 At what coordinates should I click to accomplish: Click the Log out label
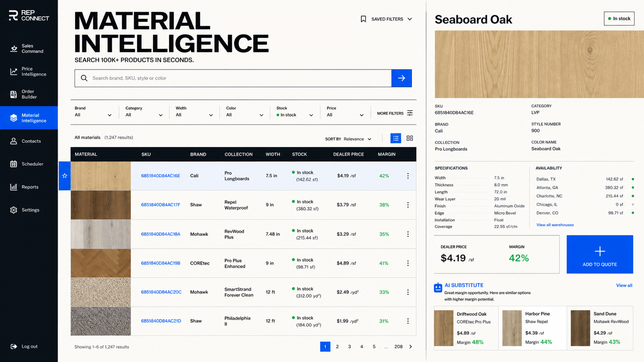click(x=30, y=347)
